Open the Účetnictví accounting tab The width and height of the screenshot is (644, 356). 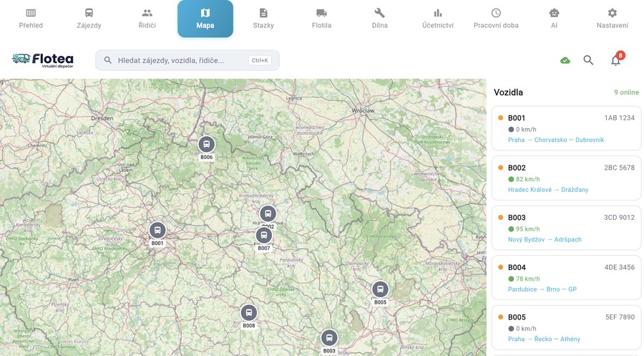pos(438,19)
